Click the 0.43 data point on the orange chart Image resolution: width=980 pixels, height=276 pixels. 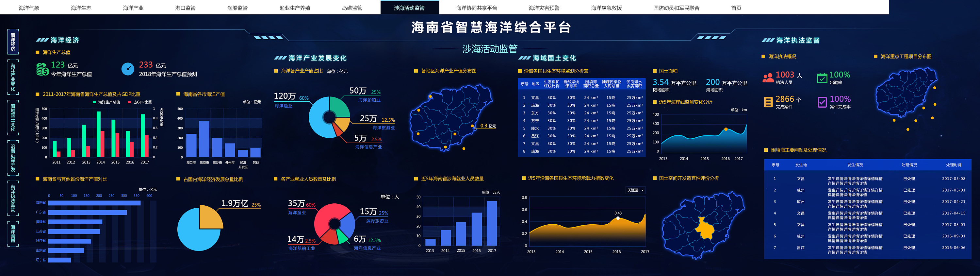(618, 218)
